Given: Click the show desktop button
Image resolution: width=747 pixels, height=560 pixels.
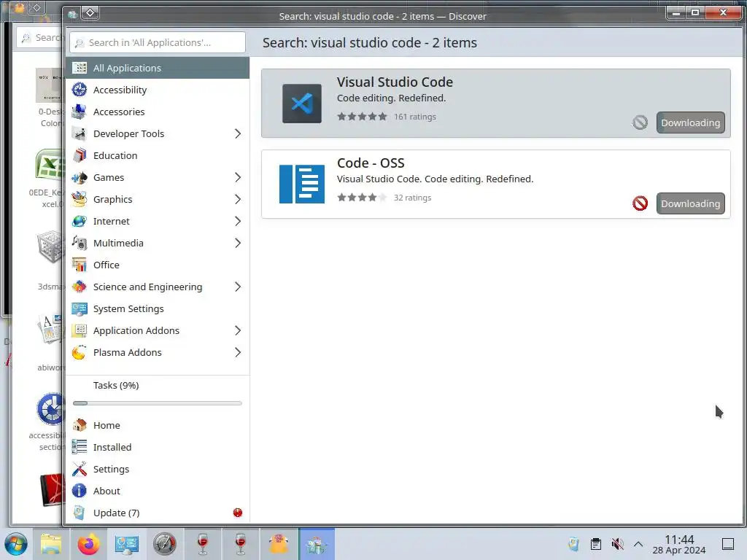Looking at the screenshot, I should click(728, 544).
